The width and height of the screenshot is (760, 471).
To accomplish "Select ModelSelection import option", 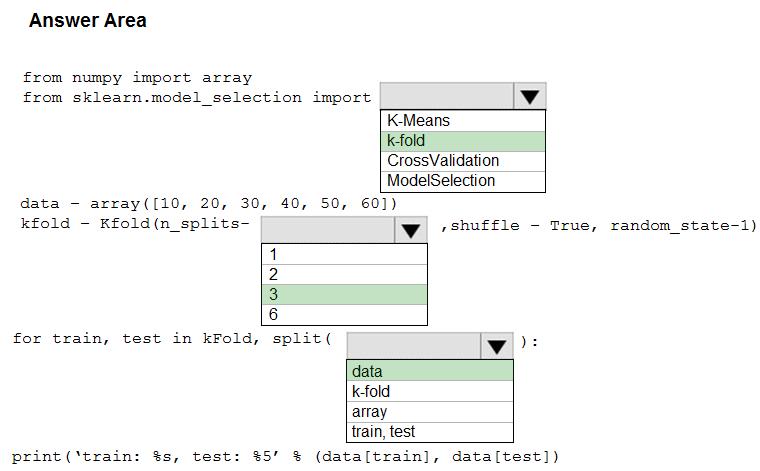I will pos(463,181).
